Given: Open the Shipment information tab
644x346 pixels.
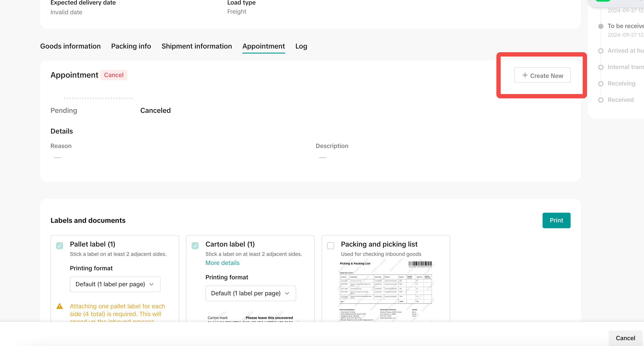Looking at the screenshot, I should pos(196,46).
